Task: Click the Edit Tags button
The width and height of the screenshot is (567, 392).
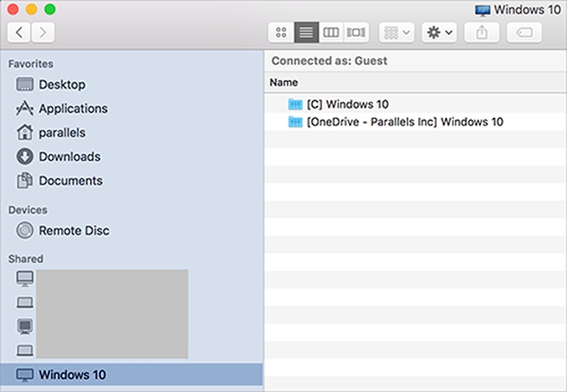Action: pyautogui.click(x=524, y=32)
